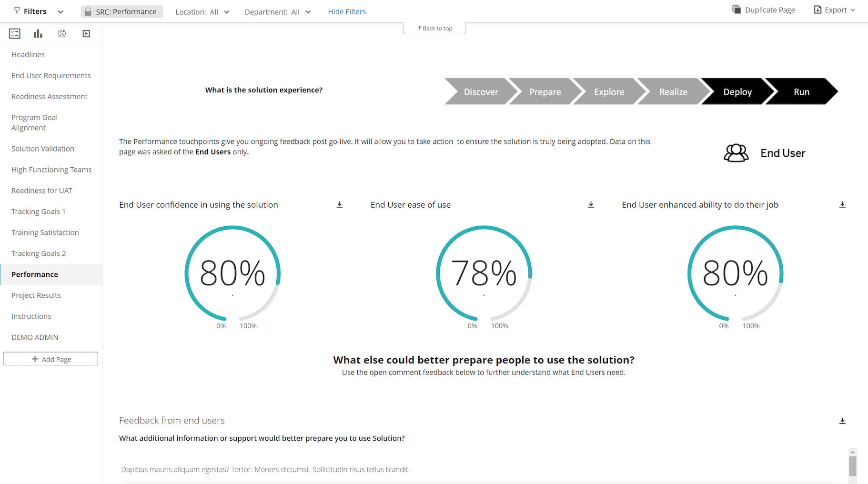Click the 80% confidence gauge
868x484 pixels.
232,273
